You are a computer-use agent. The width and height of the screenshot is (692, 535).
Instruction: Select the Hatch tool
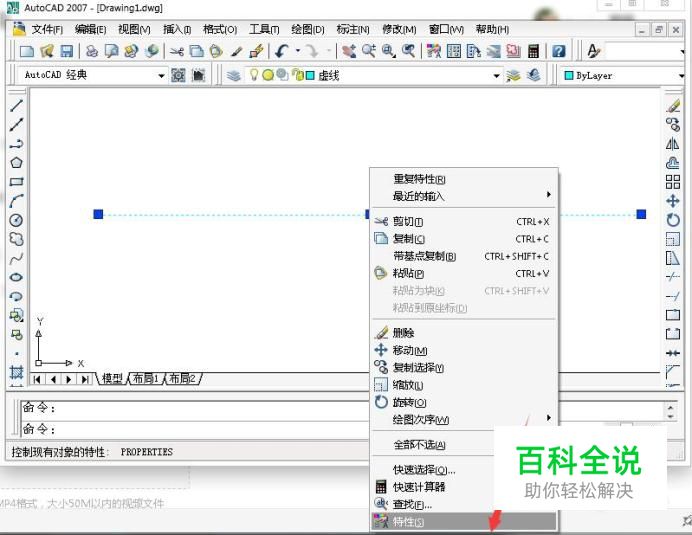[16, 372]
